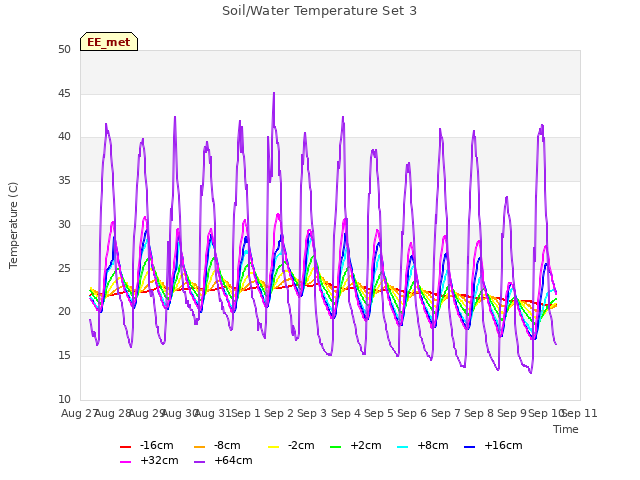Click the Sep 2 x-axis tick label
This screenshot has width=640, height=480.
click(x=279, y=413)
